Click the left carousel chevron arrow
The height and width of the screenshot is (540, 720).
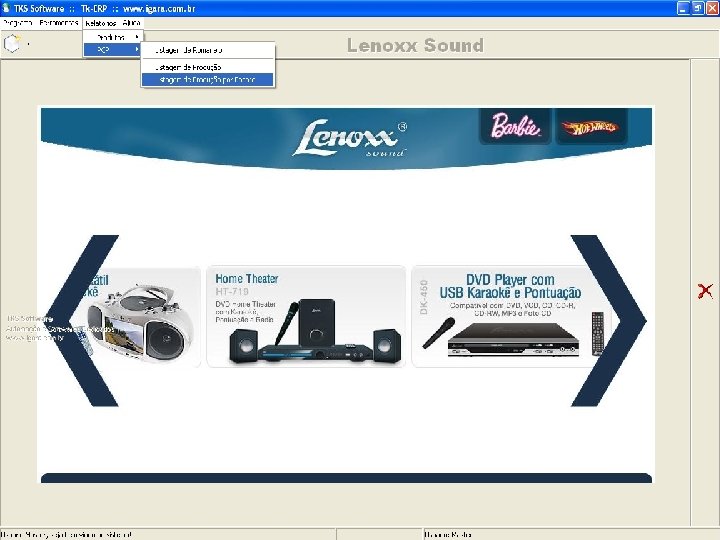click(83, 321)
